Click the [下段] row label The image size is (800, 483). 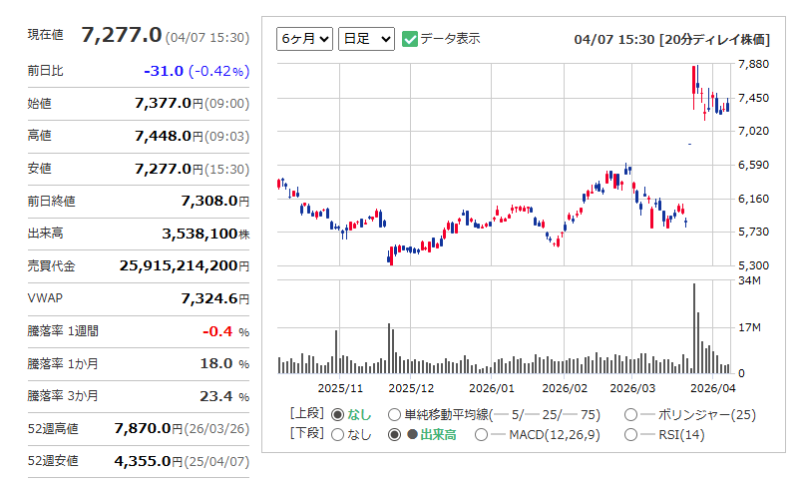307,433
